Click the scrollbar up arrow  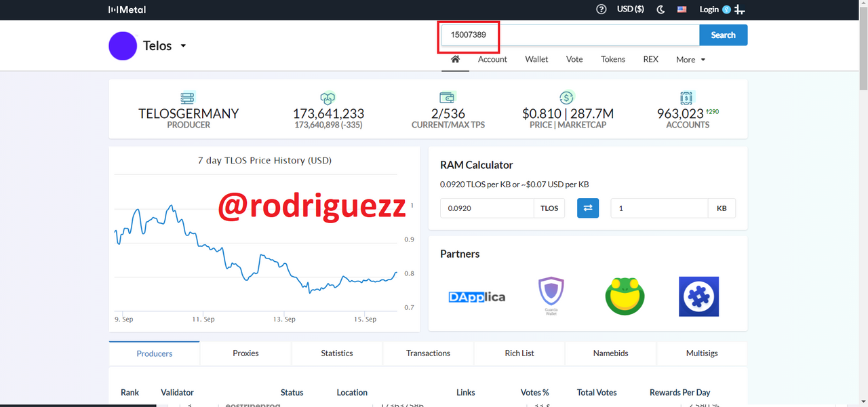tap(863, 5)
